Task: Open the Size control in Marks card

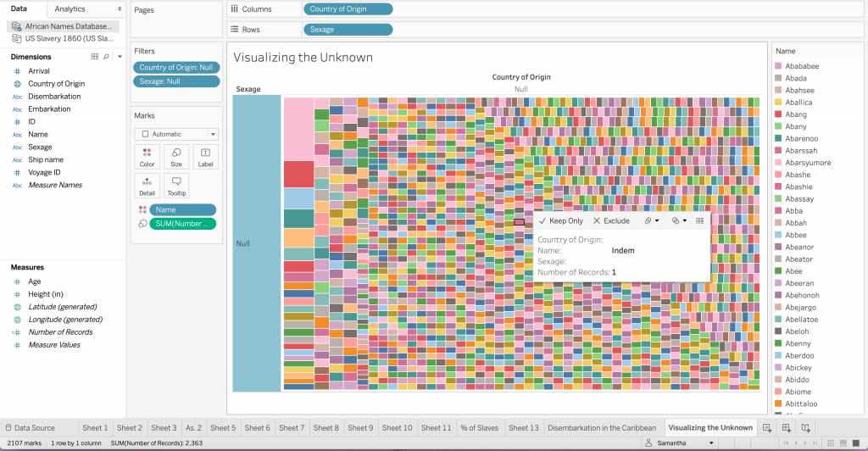Action: [175, 157]
